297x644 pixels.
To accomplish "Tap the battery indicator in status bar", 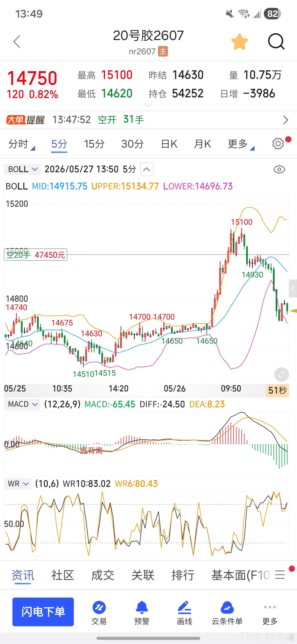I will 272,13.
